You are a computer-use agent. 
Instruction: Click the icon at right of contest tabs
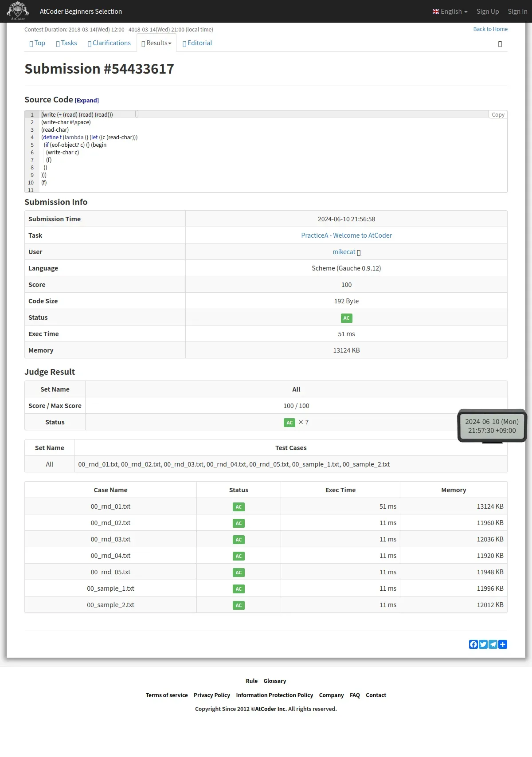point(500,44)
